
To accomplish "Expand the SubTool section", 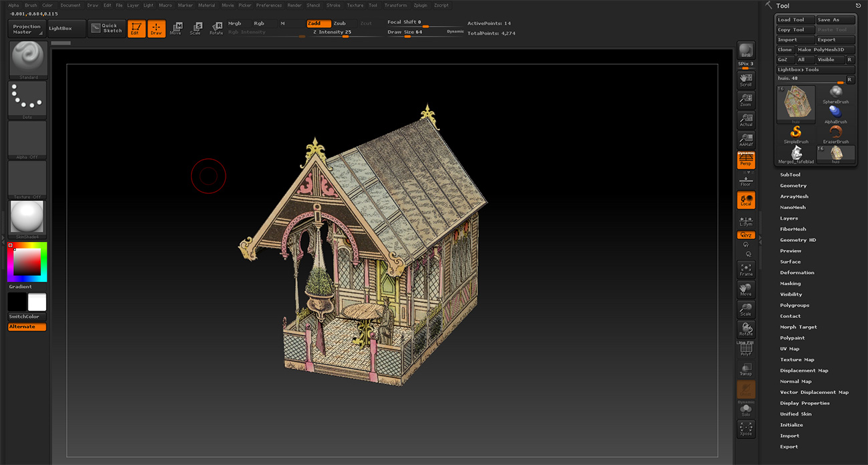I will (x=790, y=175).
